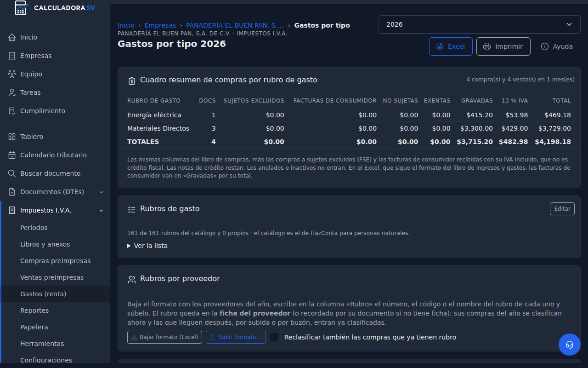
Task: Collapse the Impuestos I.V.A. chevron
Action: coord(102,210)
